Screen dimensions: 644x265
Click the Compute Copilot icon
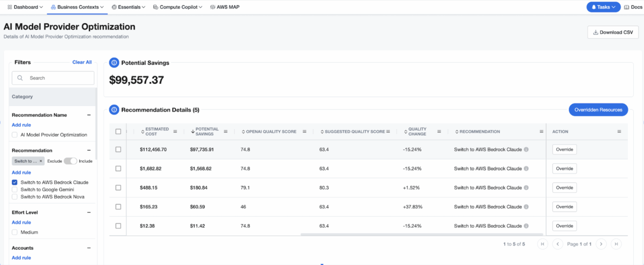(x=156, y=7)
